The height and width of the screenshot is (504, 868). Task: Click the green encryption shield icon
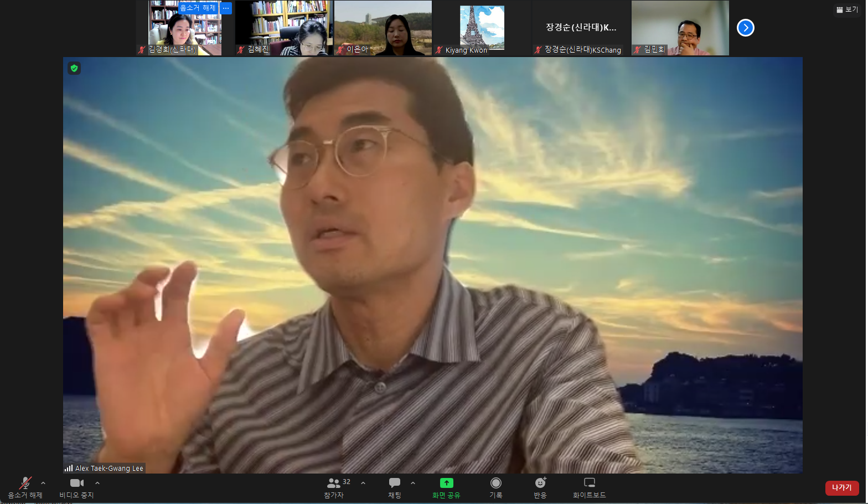(x=74, y=68)
